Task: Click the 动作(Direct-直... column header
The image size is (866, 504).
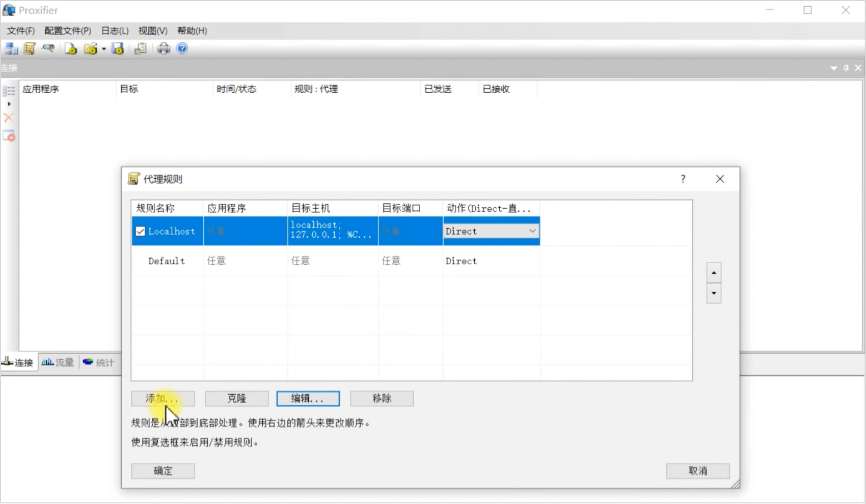Action: point(492,208)
